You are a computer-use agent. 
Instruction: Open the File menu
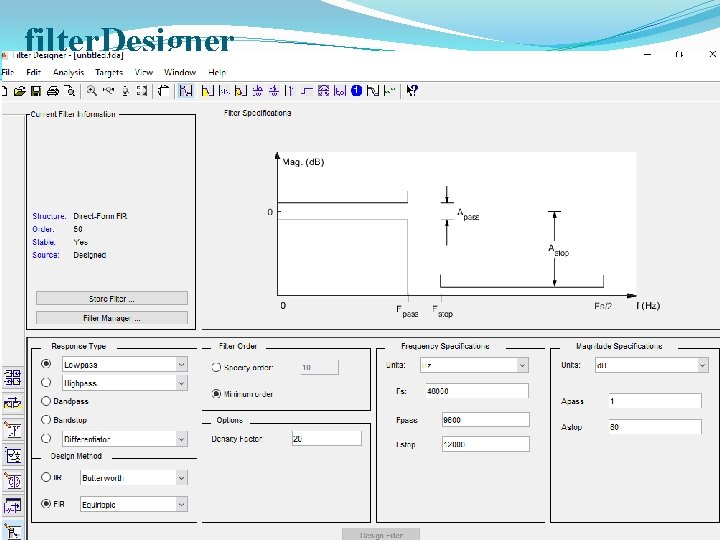coord(7,72)
